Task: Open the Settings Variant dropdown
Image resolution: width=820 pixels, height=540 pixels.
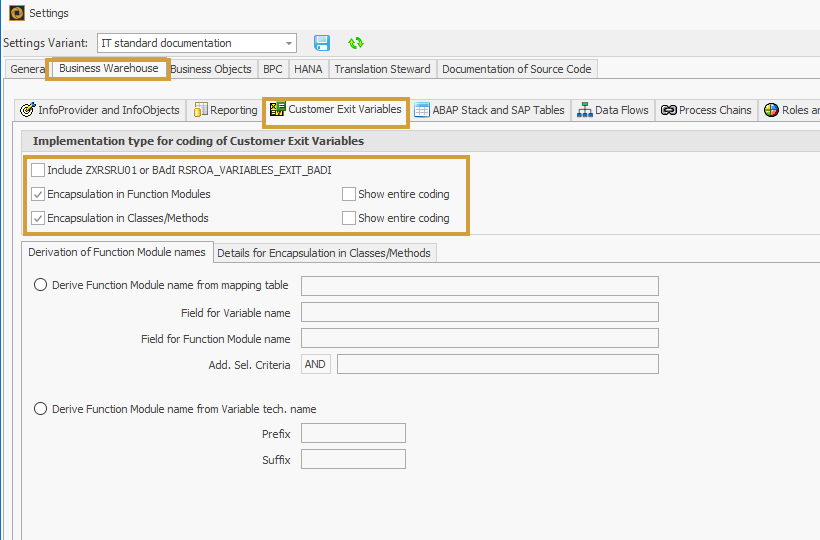Action: [289, 43]
